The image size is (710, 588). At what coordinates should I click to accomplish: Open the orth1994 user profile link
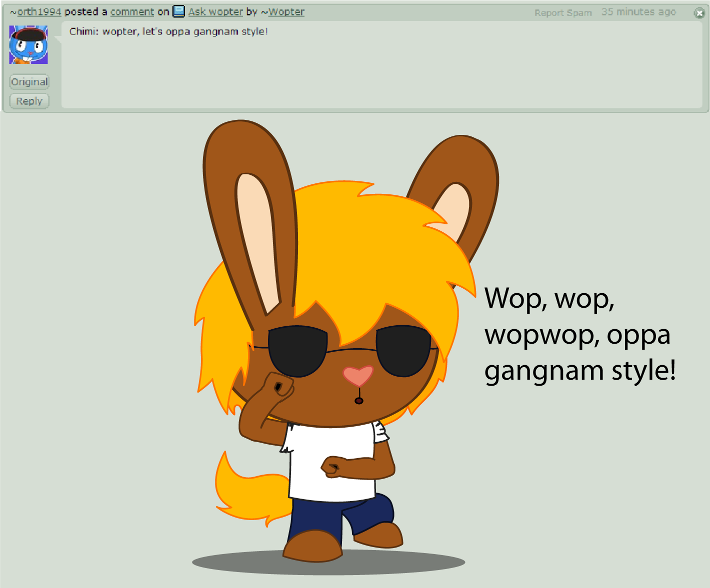click(x=39, y=12)
